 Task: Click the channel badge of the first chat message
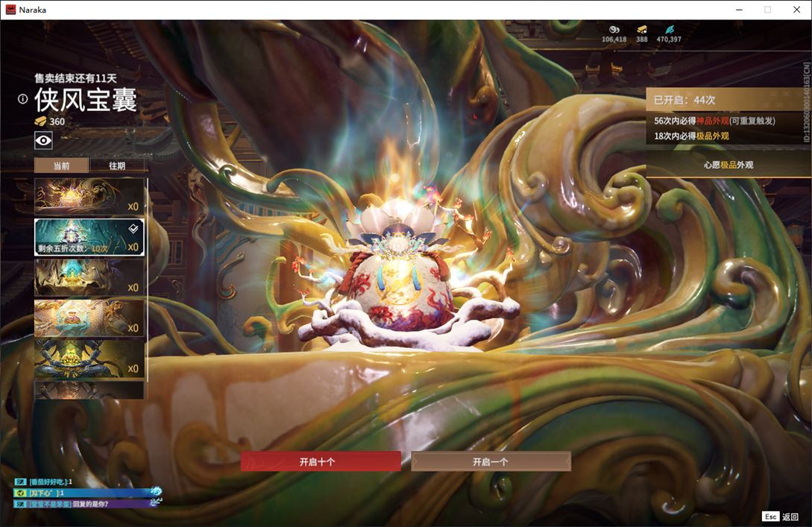pyautogui.click(x=20, y=482)
